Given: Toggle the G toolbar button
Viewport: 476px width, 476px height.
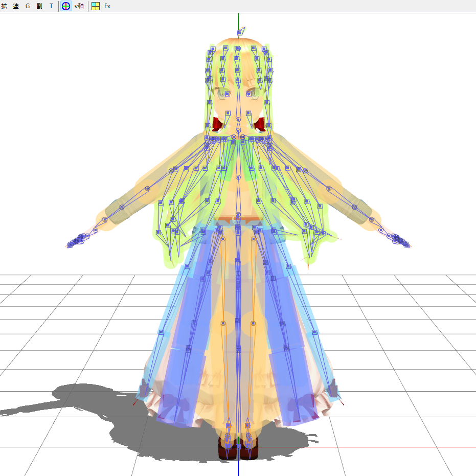Looking at the screenshot, I should click(28, 6).
